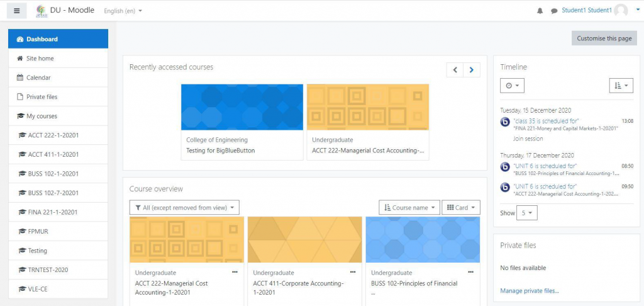Screen dimensions: 644x306
Task: Go to next recently accessed courses
Action: [x=471, y=70]
